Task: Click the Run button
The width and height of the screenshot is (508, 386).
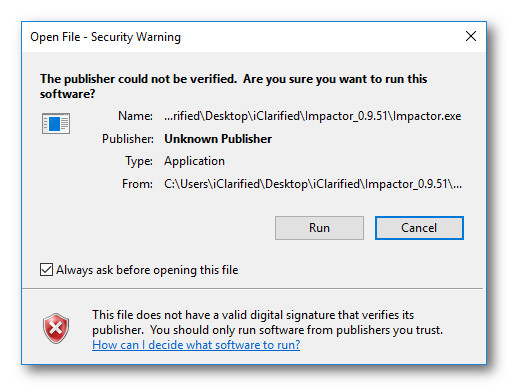Action: (x=319, y=228)
